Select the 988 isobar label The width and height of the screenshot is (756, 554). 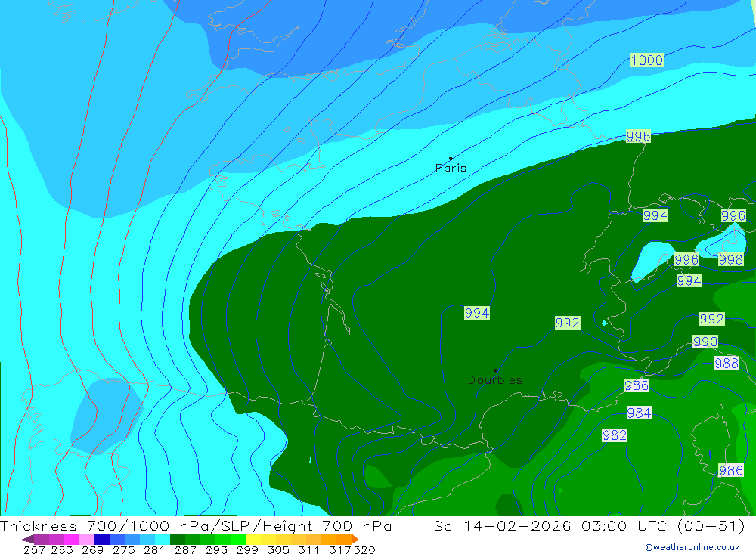point(726,363)
